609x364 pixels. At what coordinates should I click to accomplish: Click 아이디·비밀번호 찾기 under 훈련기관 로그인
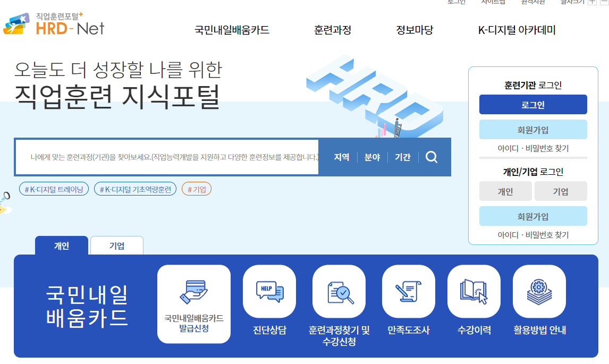tap(533, 148)
